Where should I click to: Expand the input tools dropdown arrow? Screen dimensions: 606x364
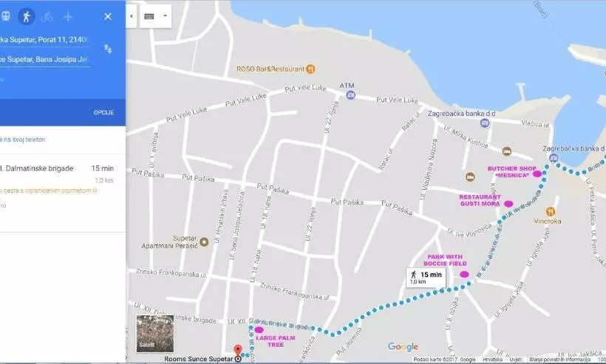165,16
